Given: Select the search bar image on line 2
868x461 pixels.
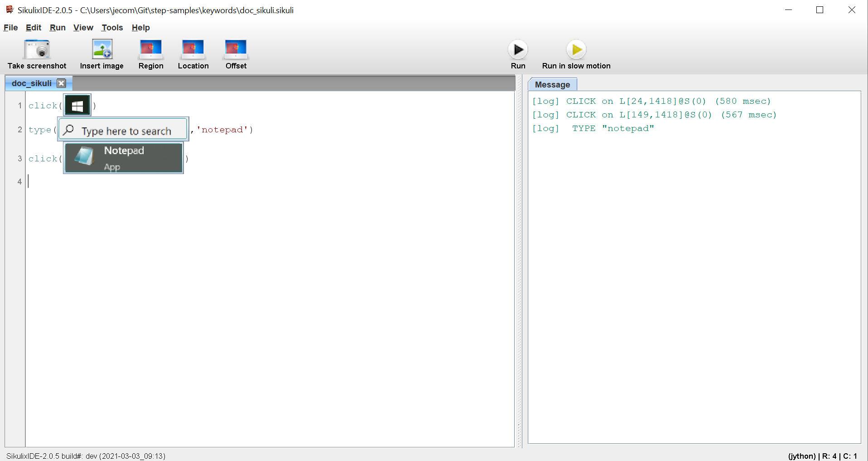Looking at the screenshot, I should (122, 129).
